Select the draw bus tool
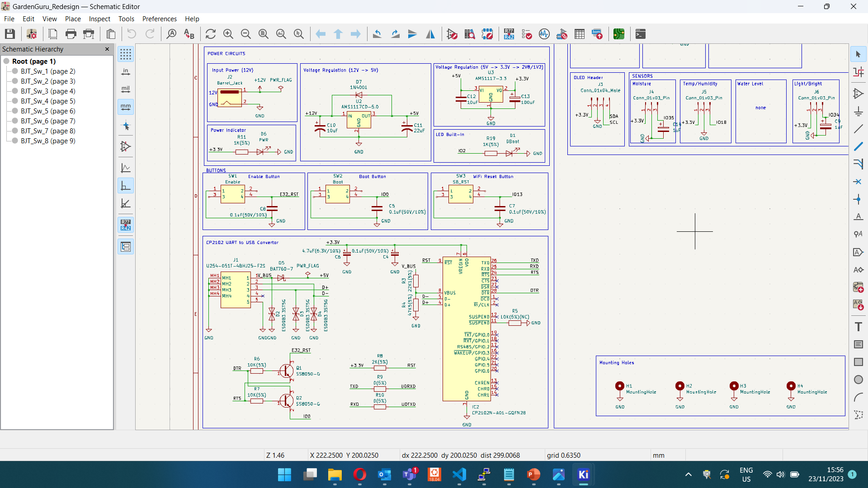The width and height of the screenshot is (868, 488). (x=858, y=146)
